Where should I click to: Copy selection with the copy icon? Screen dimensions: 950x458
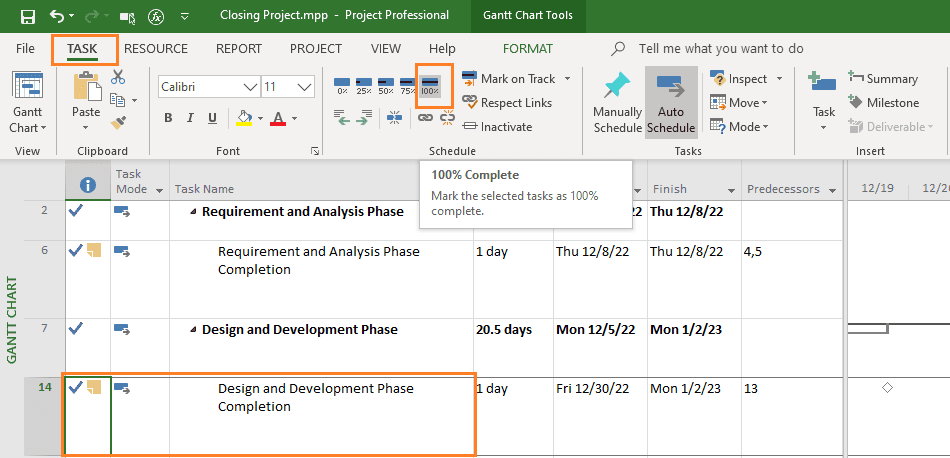point(118,99)
